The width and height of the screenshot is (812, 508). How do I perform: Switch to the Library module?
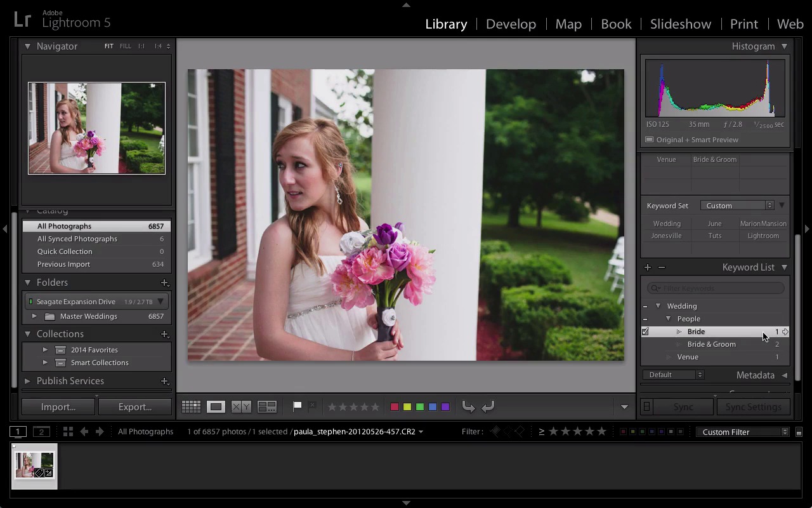click(x=446, y=24)
